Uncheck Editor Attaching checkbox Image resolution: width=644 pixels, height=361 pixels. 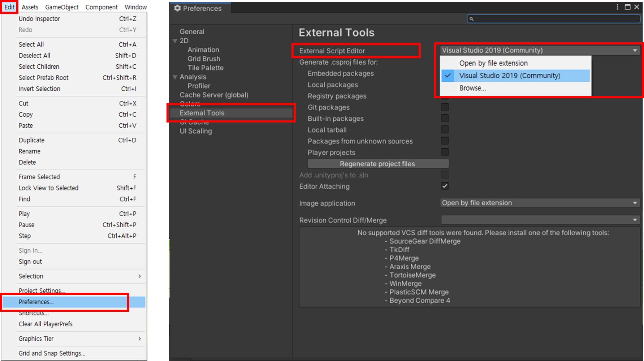(x=445, y=186)
